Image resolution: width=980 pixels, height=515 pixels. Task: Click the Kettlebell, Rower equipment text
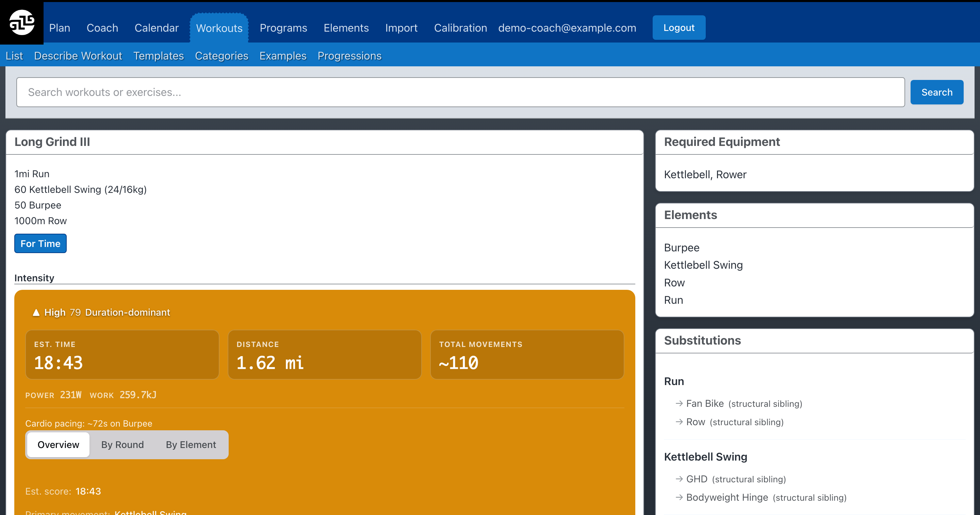[705, 175]
